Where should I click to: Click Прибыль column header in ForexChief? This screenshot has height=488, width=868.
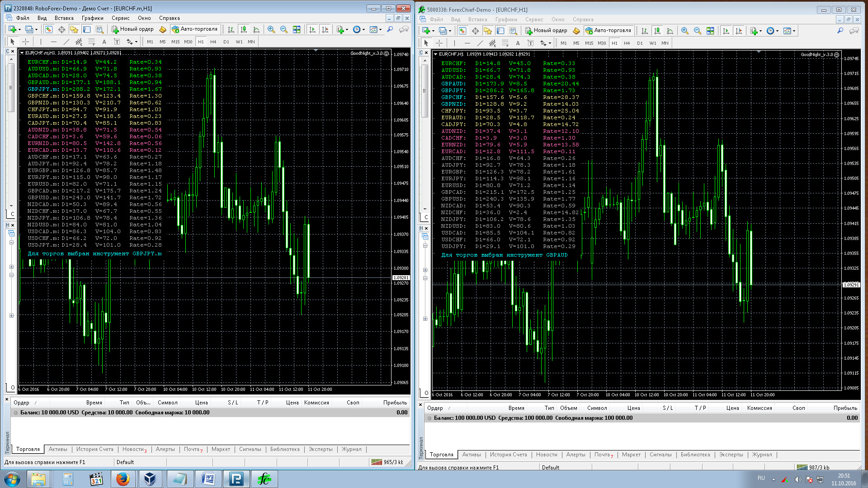pos(845,408)
